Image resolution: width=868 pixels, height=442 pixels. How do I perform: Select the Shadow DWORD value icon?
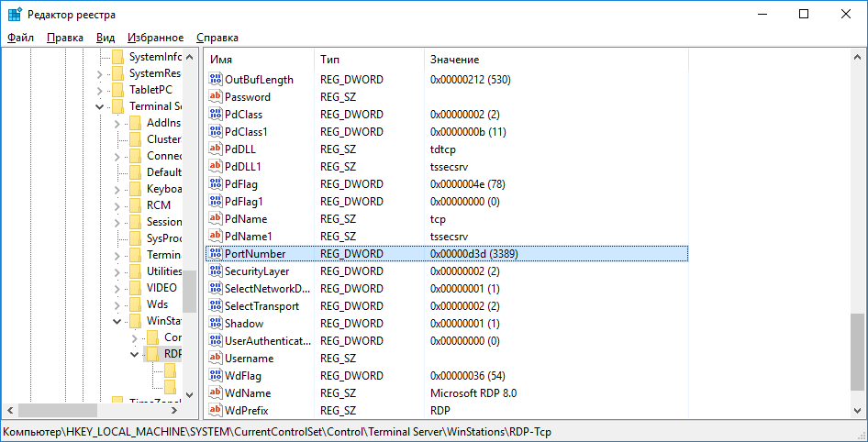(x=216, y=324)
